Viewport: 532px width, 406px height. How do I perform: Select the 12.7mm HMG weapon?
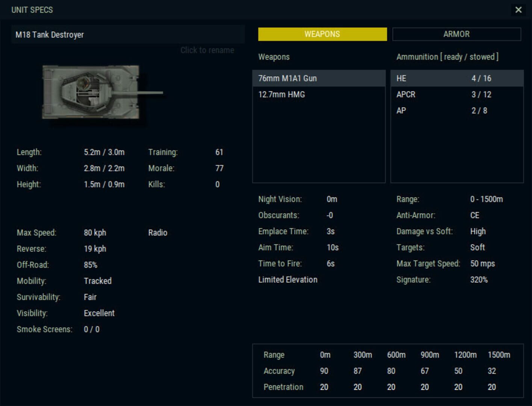[319, 94]
